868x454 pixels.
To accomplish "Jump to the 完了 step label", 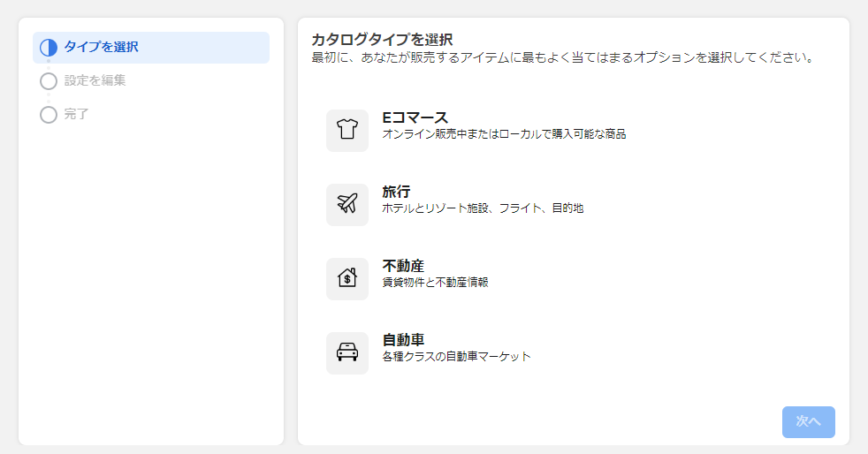I will click(76, 115).
